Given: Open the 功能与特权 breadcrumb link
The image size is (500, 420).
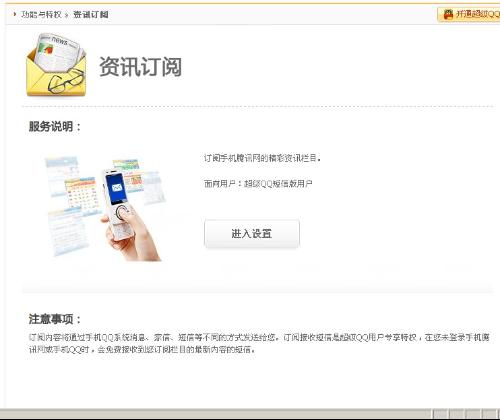Looking at the screenshot, I should (x=41, y=15).
